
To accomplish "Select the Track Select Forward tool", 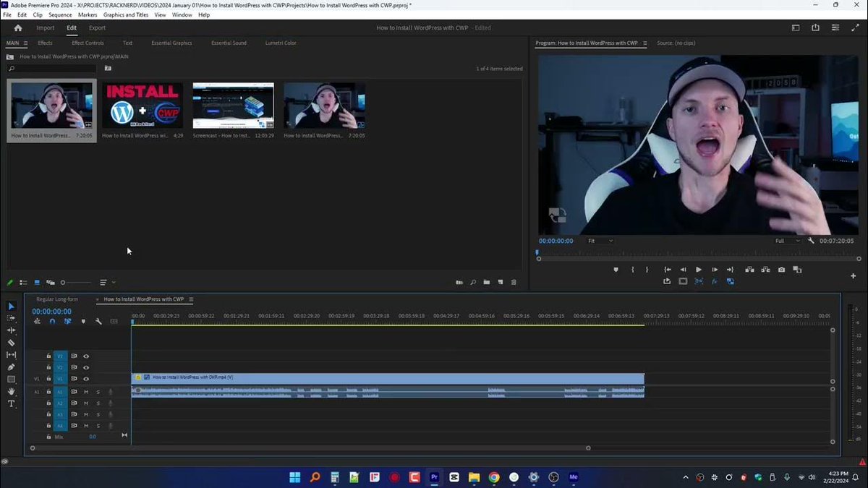I will click(x=11, y=318).
